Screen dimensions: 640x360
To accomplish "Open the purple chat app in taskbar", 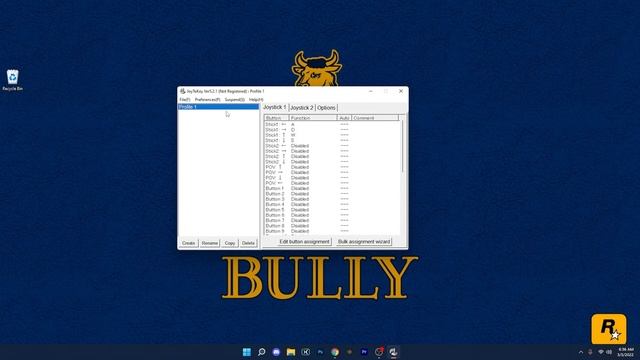I will [x=276, y=352].
